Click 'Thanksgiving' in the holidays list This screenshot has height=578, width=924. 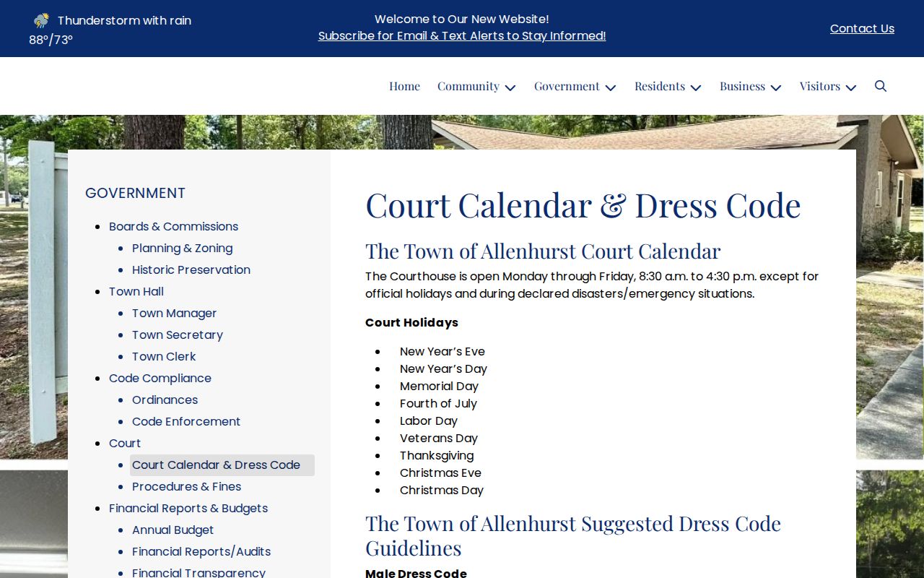click(437, 455)
